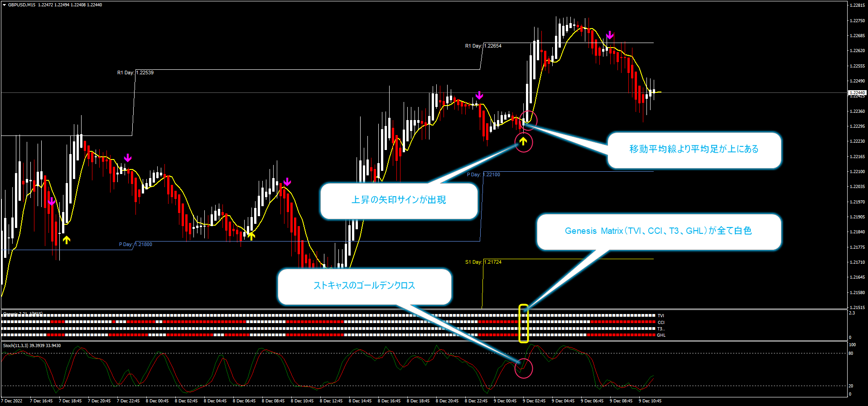Select the pink circle on the Stochastic crossover
Screen dimensions: 868x406
click(524, 368)
